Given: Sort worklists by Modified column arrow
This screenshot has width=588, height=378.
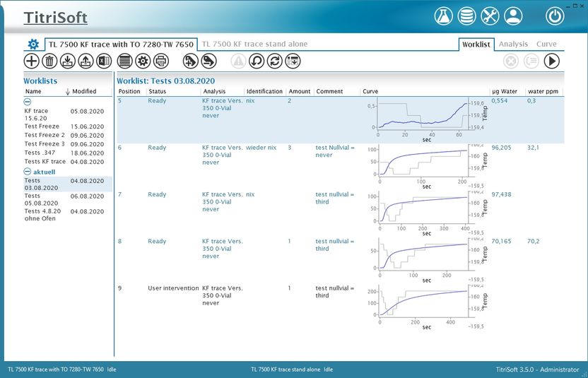Looking at the screenshot, I should coord(68,92).
